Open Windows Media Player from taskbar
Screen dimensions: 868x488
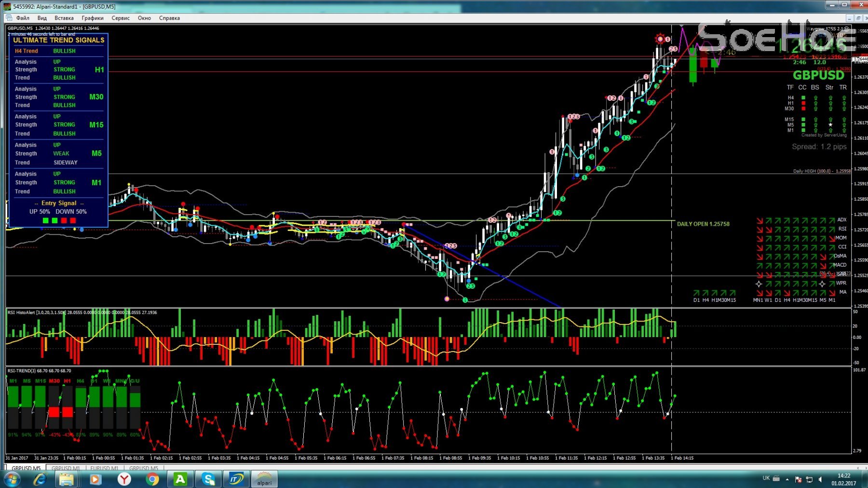click(x=95, y=479)
